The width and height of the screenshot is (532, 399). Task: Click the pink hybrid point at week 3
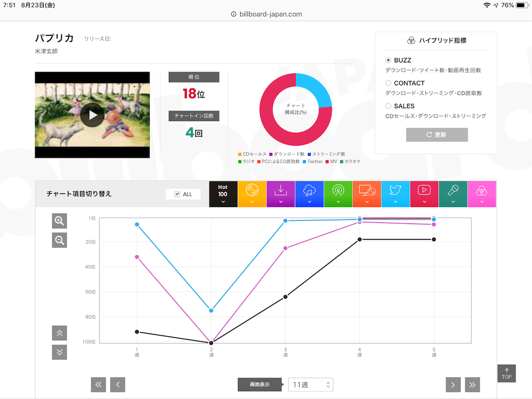(x=285, y=248)
